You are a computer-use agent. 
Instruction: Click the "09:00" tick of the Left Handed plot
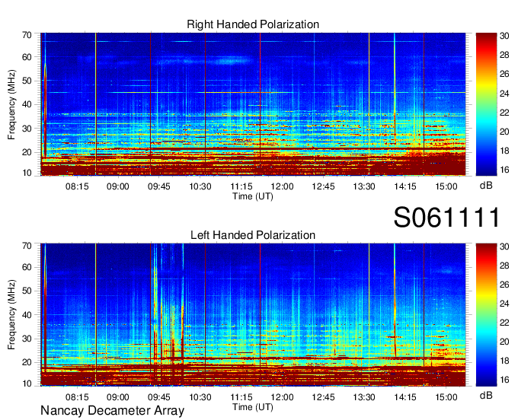117,397
